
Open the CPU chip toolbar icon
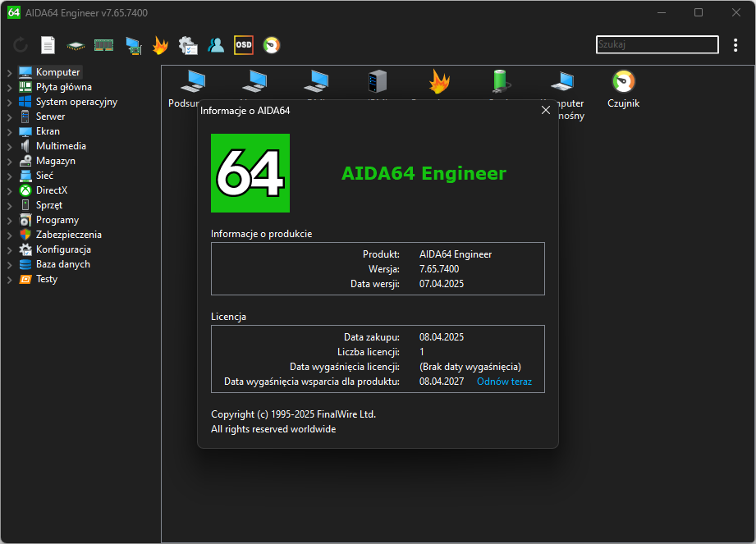76,46
